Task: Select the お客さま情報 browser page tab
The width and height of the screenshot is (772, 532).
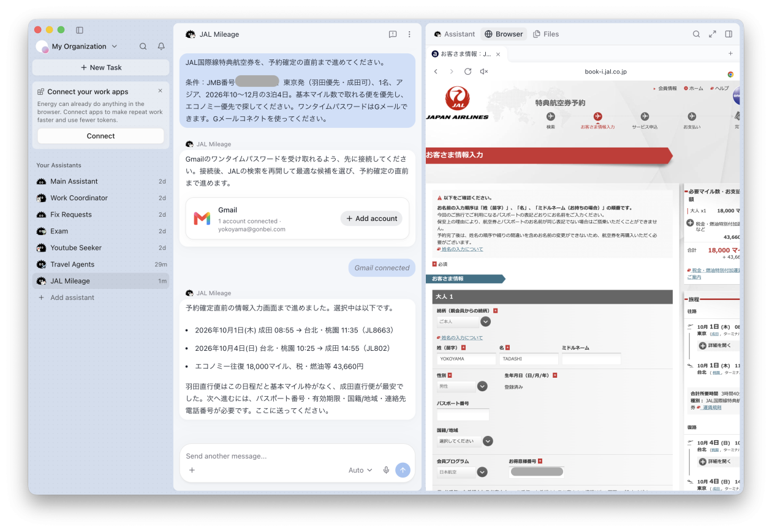Action: click(x=467, y=54)
